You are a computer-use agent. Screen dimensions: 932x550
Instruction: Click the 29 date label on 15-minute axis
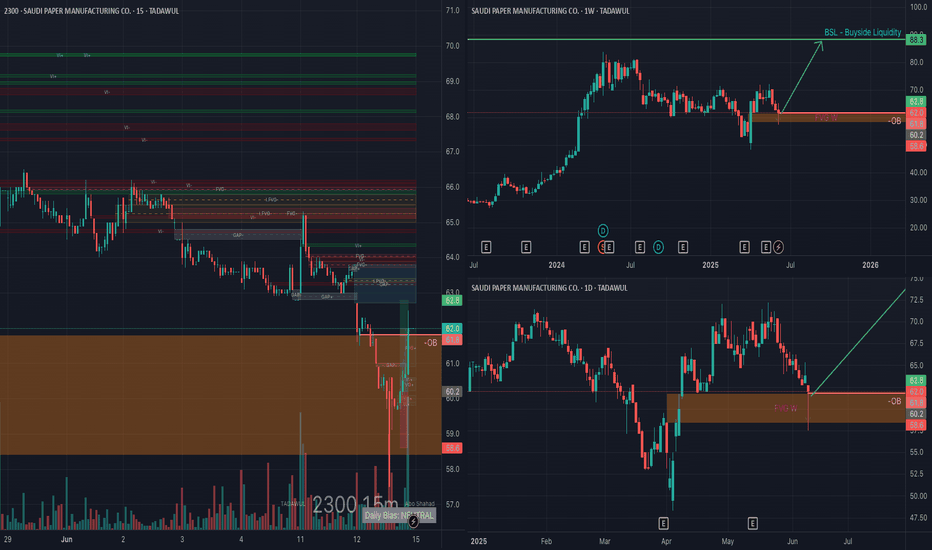click(x=7, y=539)
